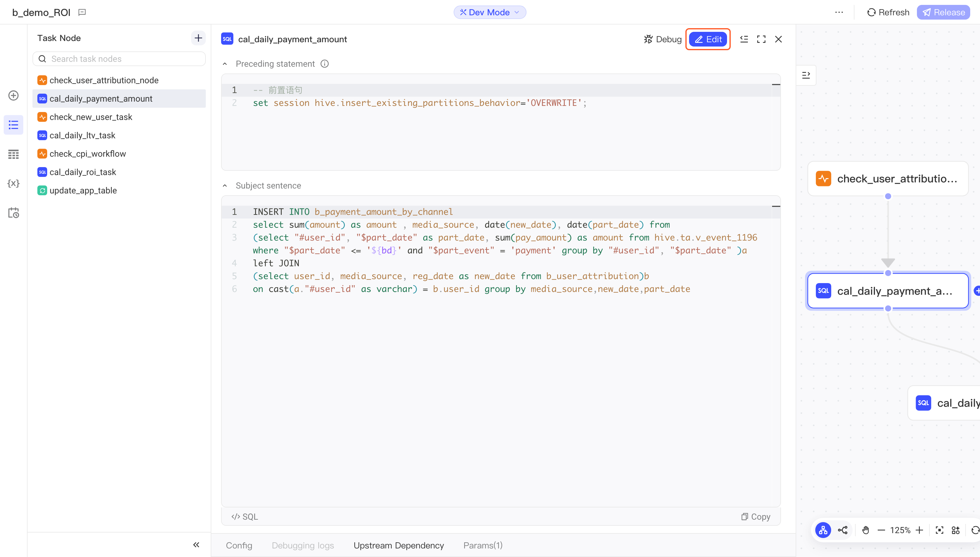The width and height of the screenshot is (980, 557).
Task: Copy the SQL with the Copy button
Action: (756, 517)
